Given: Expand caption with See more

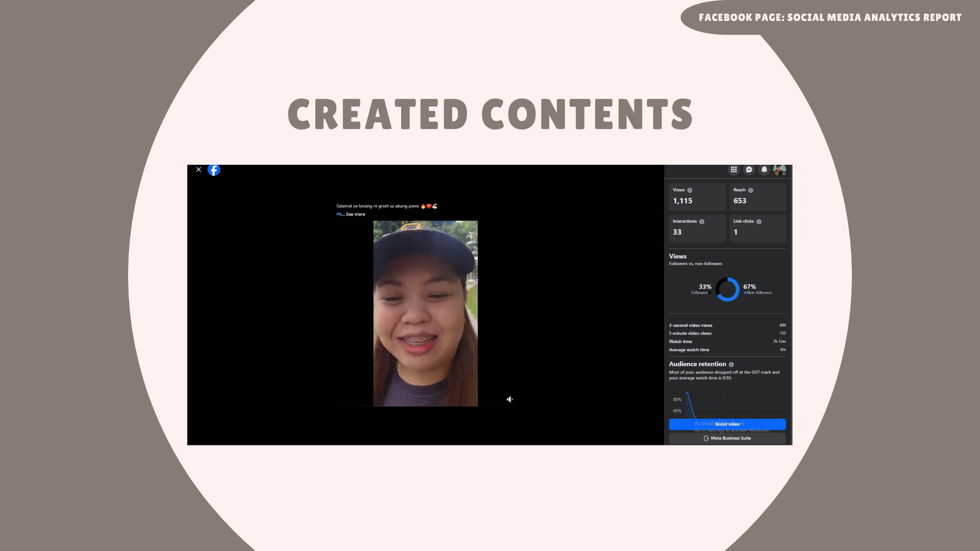Looking at the screenshot, I should coord(355,214).
